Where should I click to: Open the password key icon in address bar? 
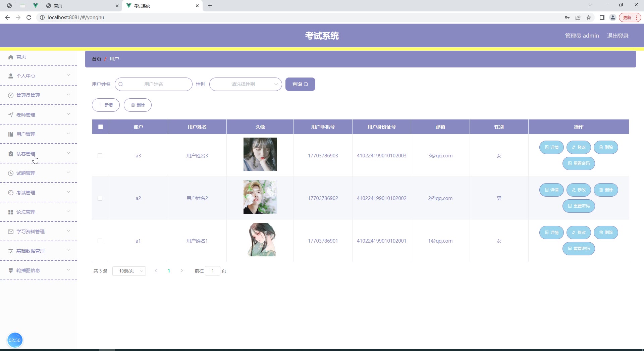point(567,17)
